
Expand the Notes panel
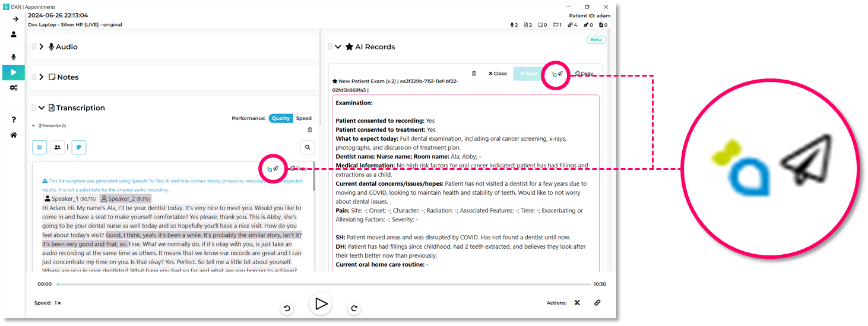click(42, 77)
